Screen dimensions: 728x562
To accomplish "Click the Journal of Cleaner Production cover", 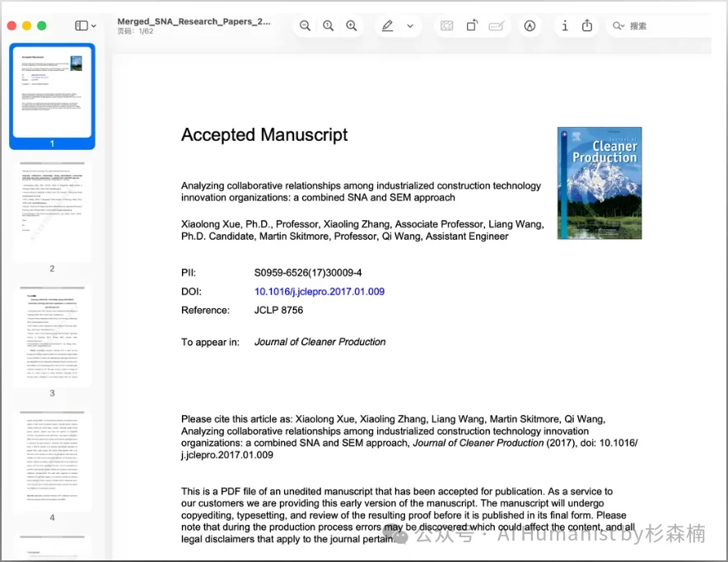I will click(599, 183).
